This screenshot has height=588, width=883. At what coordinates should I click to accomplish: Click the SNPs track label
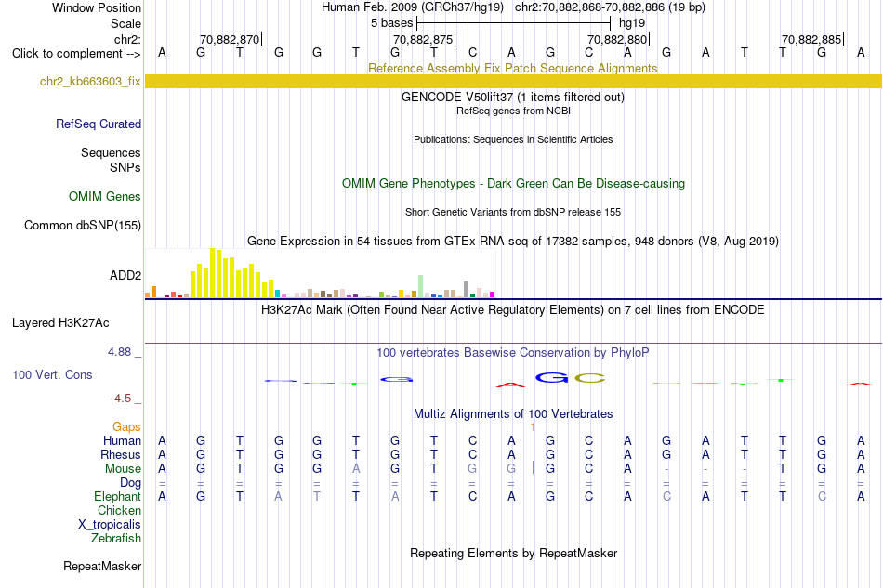coord(125,168)
